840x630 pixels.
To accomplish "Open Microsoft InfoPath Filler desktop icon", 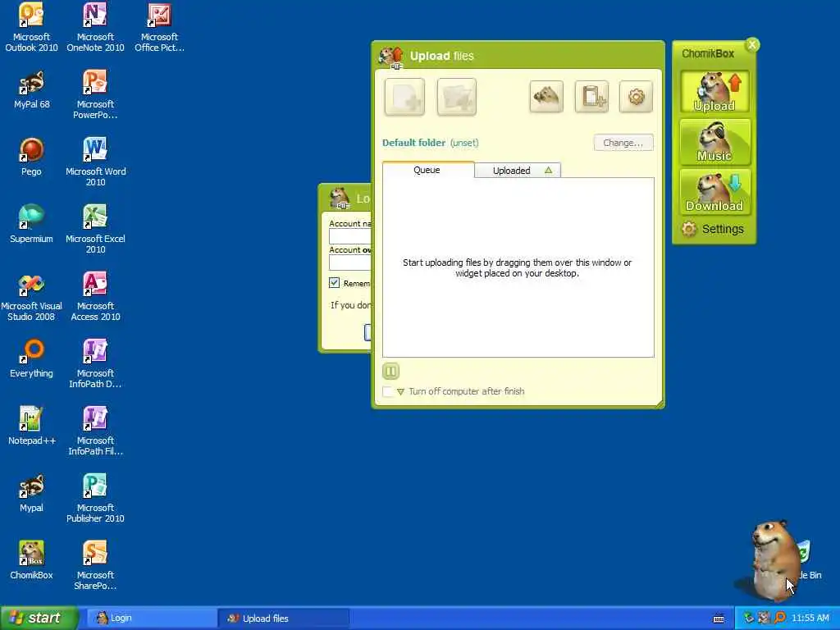I will [95, 431].
